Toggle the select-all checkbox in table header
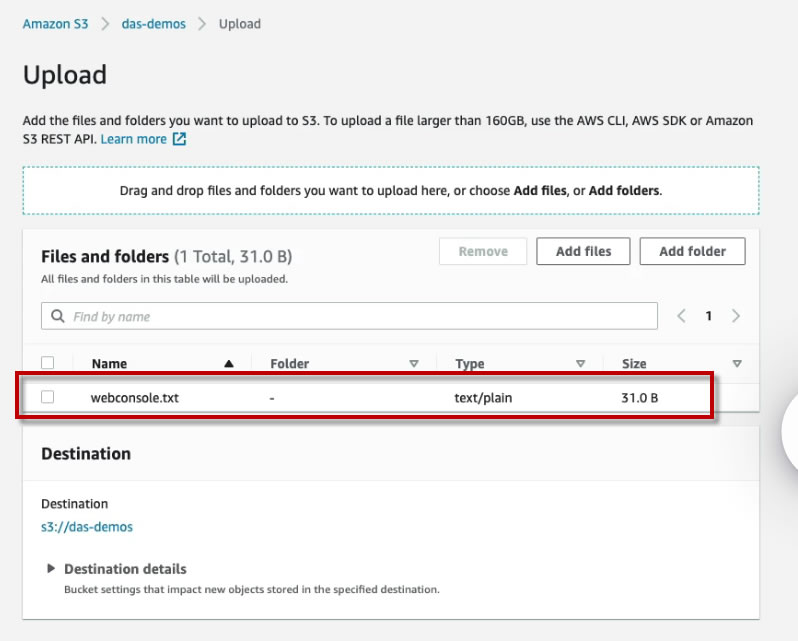 pyautogui.click(x=48, y=364)
